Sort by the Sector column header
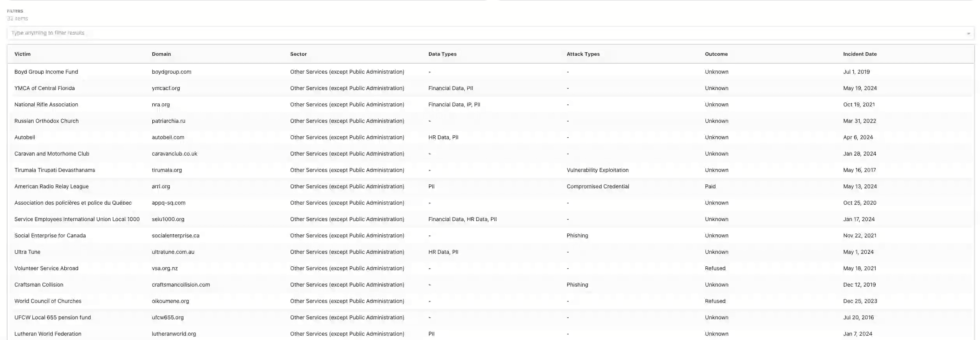This screenshot has width=980, height=340. (x=298, y=54)
